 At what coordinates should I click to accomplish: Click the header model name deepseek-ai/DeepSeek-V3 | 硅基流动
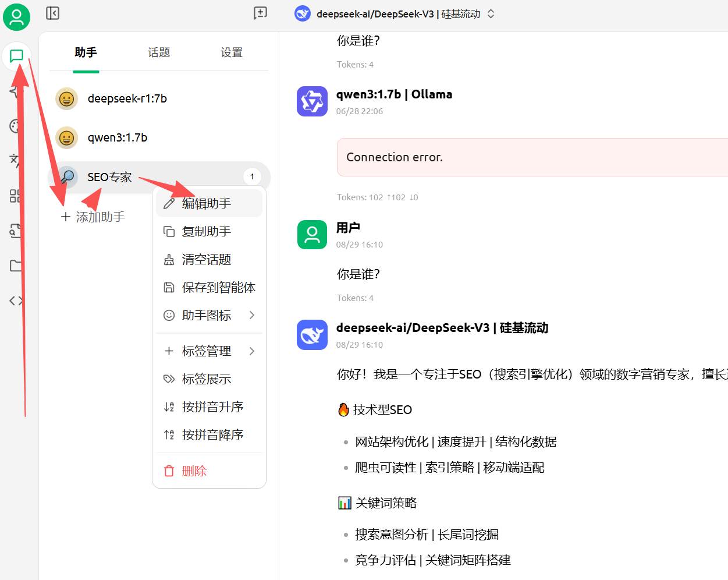click(x=399, y=14)
